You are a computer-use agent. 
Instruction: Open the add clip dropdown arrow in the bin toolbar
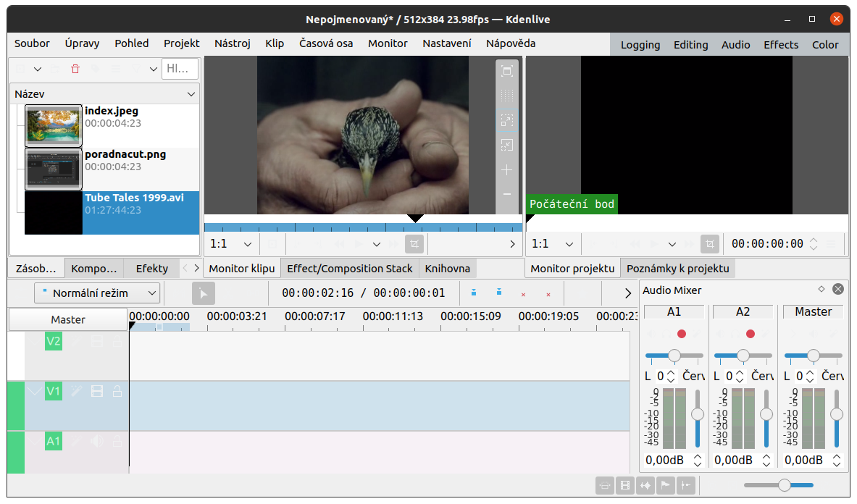[38, 69]
